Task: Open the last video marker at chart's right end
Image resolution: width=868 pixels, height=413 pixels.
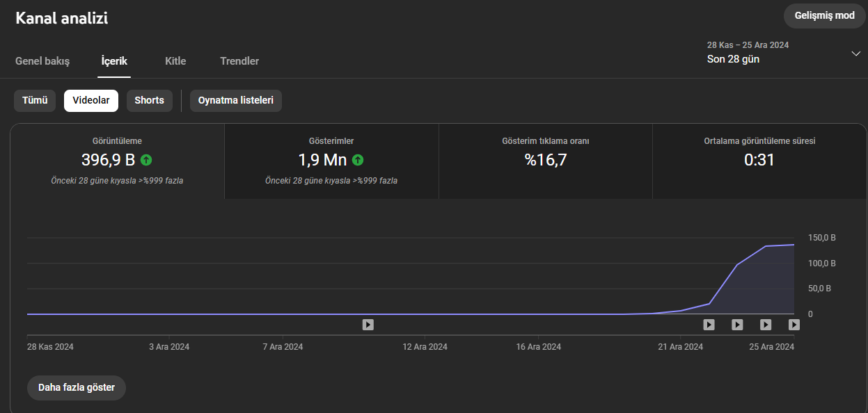Action: coord(794,324)
